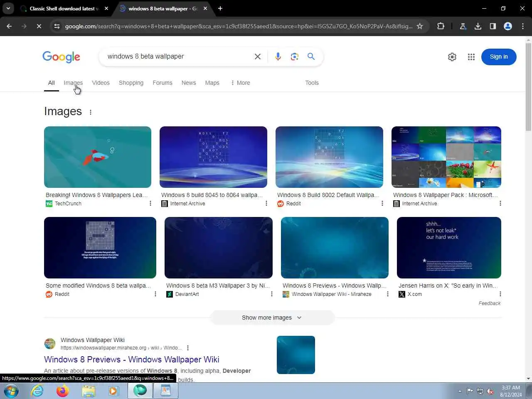
Task: Open options for build 8045 Internet Archive result
Action: (x=266, y=203)
